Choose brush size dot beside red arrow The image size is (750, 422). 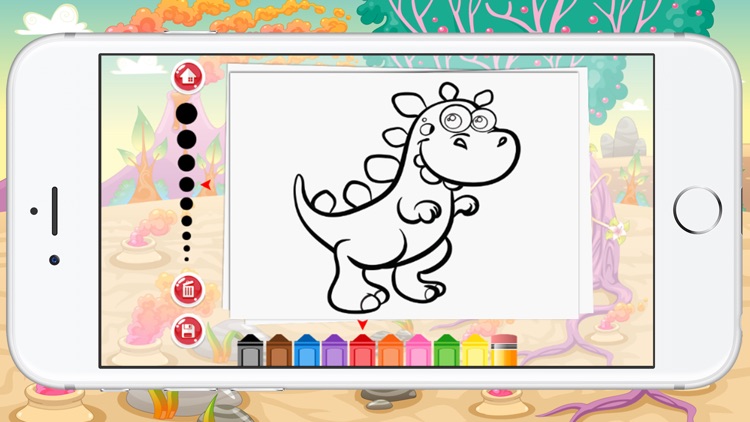187,184
